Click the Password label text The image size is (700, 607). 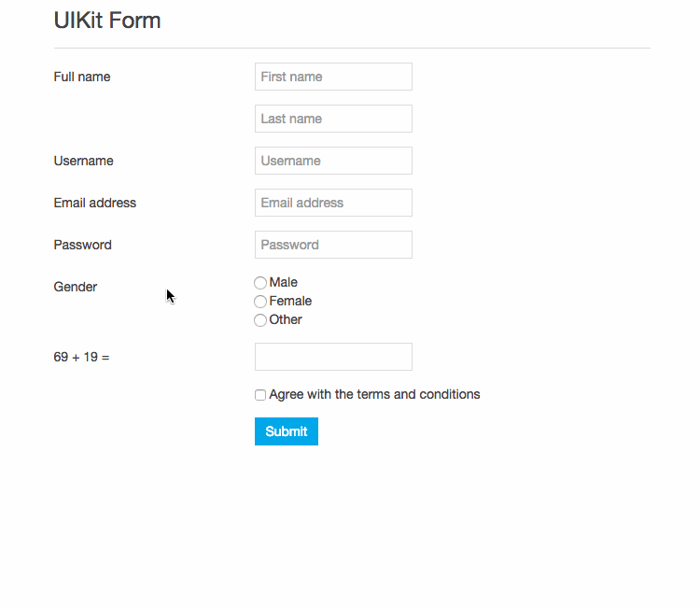pyautogui.click(x=82, y=245)
